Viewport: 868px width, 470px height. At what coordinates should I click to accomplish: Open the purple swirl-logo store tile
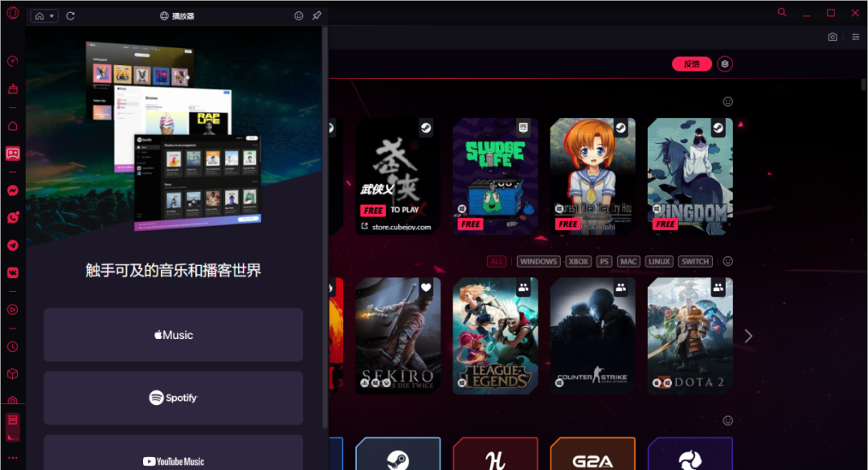[x=690, y=454]
